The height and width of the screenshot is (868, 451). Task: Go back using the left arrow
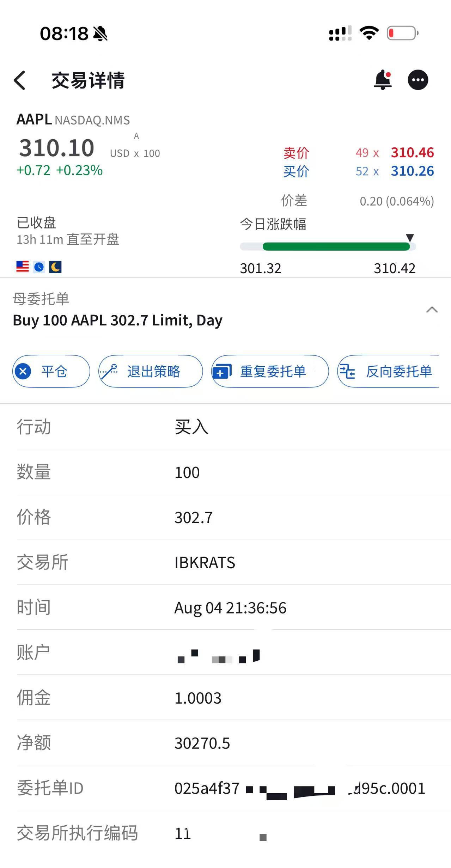pyautogui.click(x=20, y=80)
